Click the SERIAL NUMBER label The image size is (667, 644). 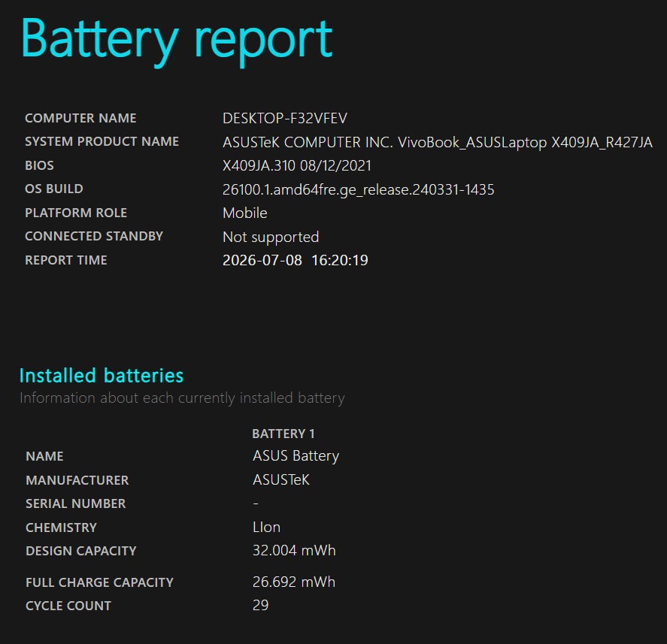(x=76, y=503)
